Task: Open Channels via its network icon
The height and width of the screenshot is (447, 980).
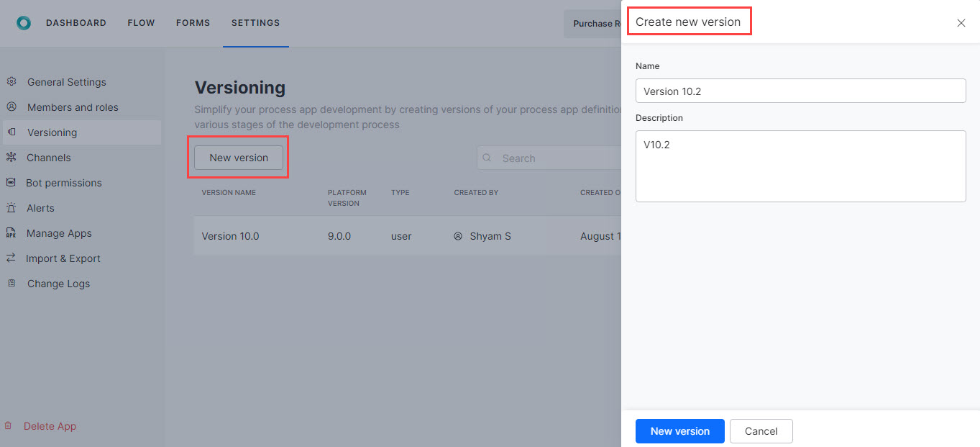Action: tap(12, 157)
